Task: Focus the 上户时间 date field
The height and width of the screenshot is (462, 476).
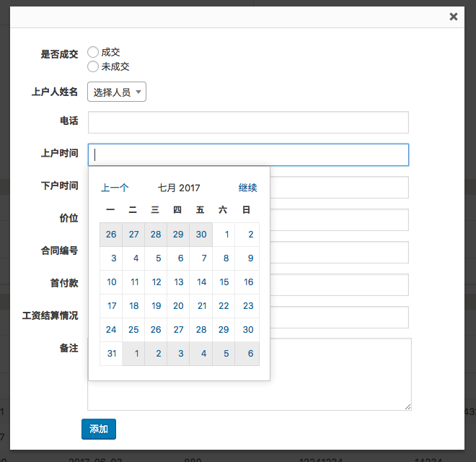Action: [x=248, y=155]
